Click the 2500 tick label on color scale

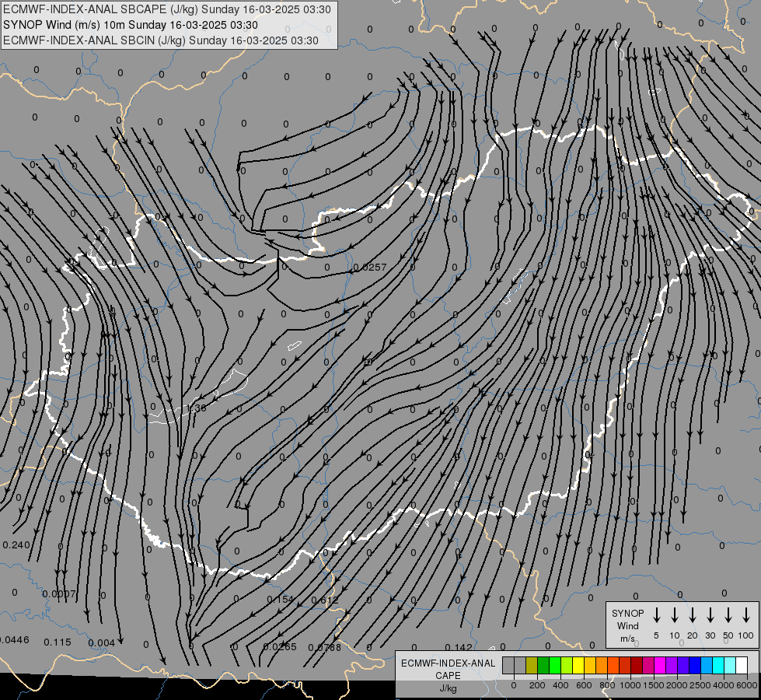(700, 685)
